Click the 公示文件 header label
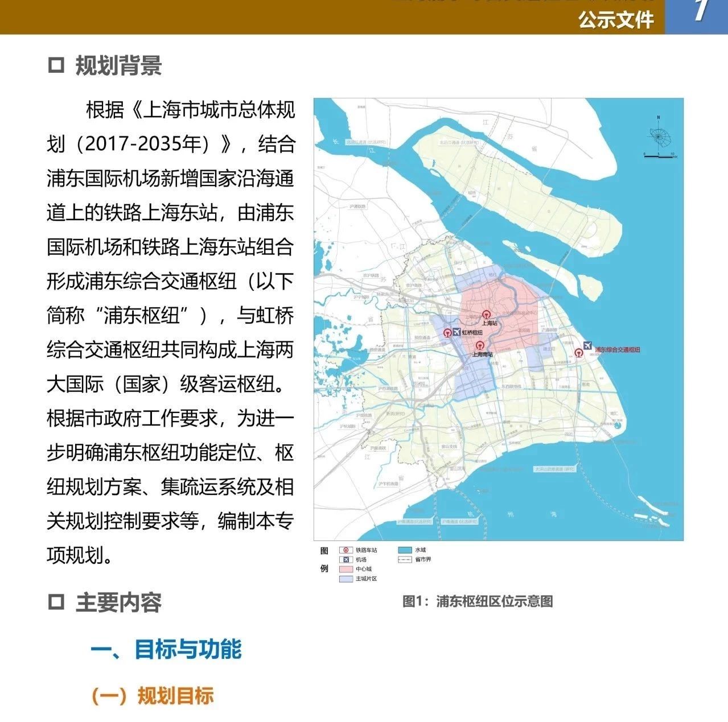Viewport: 728px width, 722px height. tap(616, 19)
